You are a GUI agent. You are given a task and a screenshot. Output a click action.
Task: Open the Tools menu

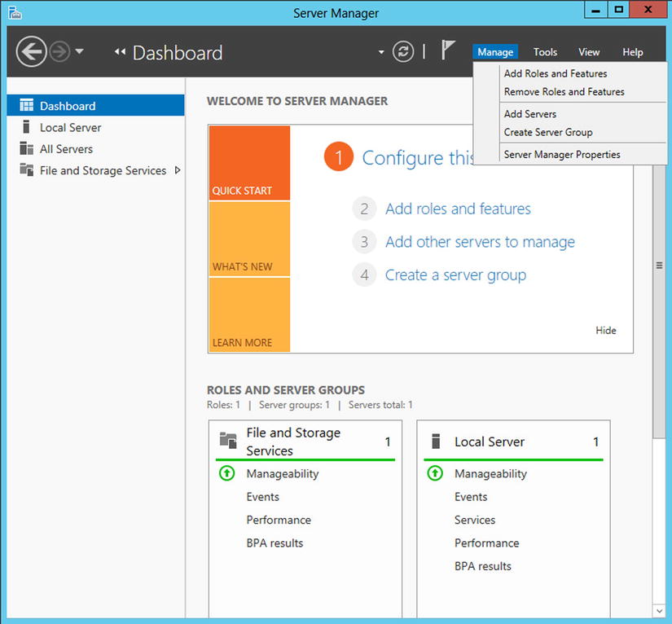[x=545, y=52]
